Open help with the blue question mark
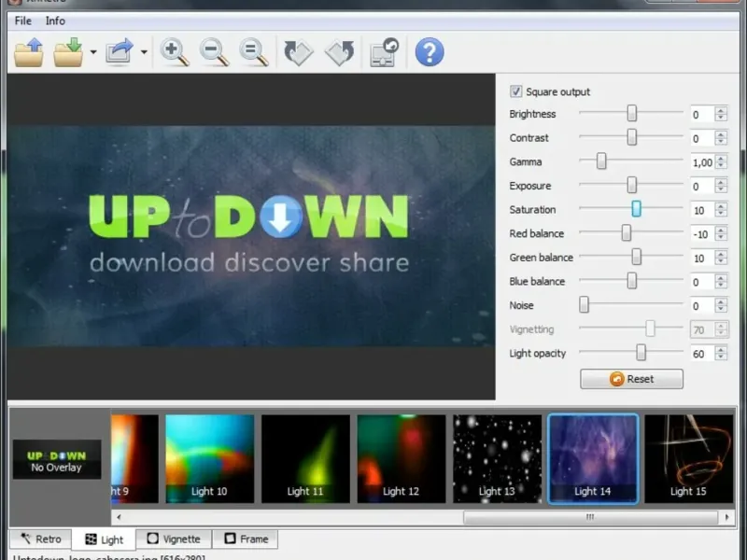Screen dimensions: 747x560 [429, 51]
